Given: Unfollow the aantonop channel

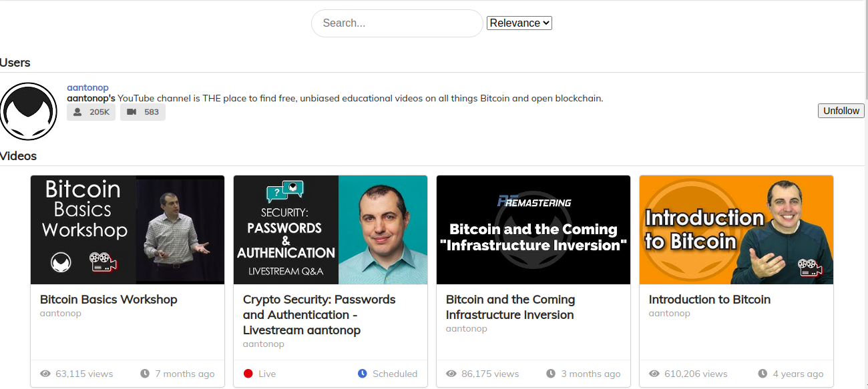Looking at the screenshot, I should [x=841, y=111].
